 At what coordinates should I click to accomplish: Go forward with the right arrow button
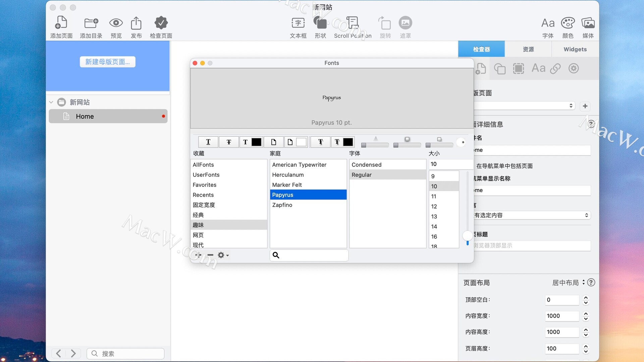click(73, 354)
